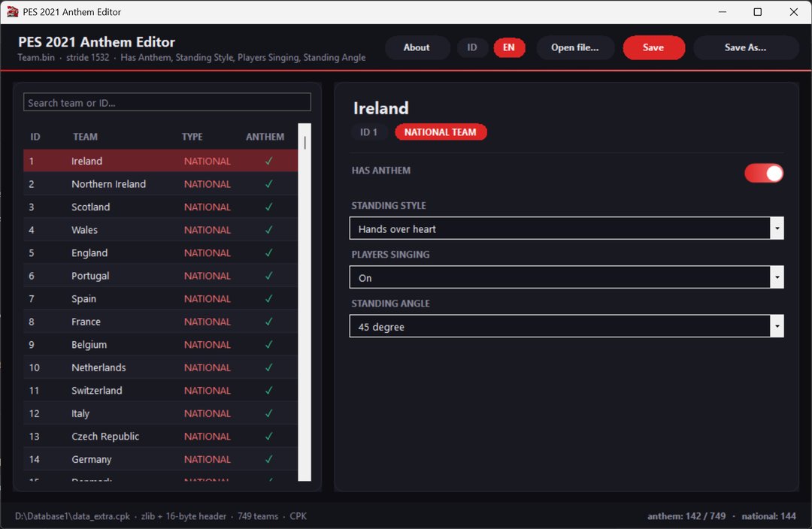Select Portugal row in team list

click(161, 276)
